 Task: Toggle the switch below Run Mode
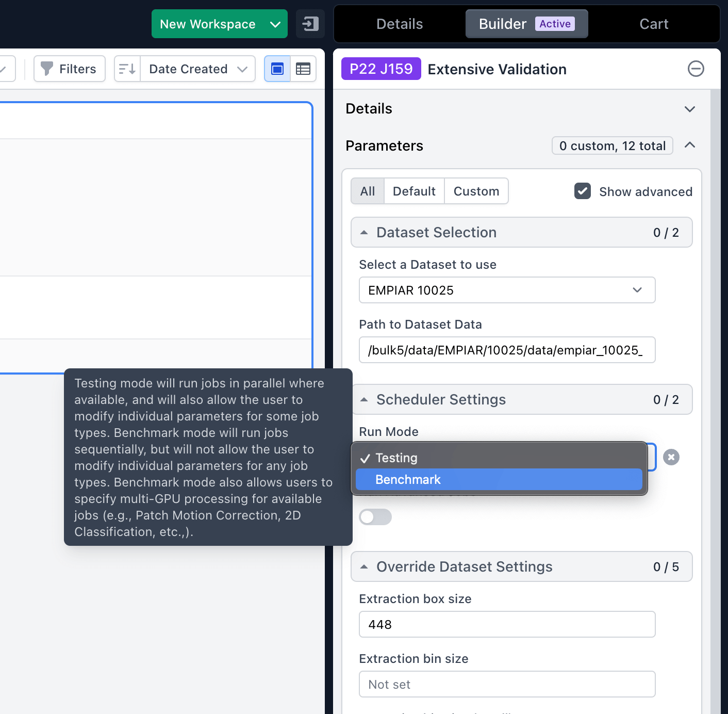coord(375,517)
